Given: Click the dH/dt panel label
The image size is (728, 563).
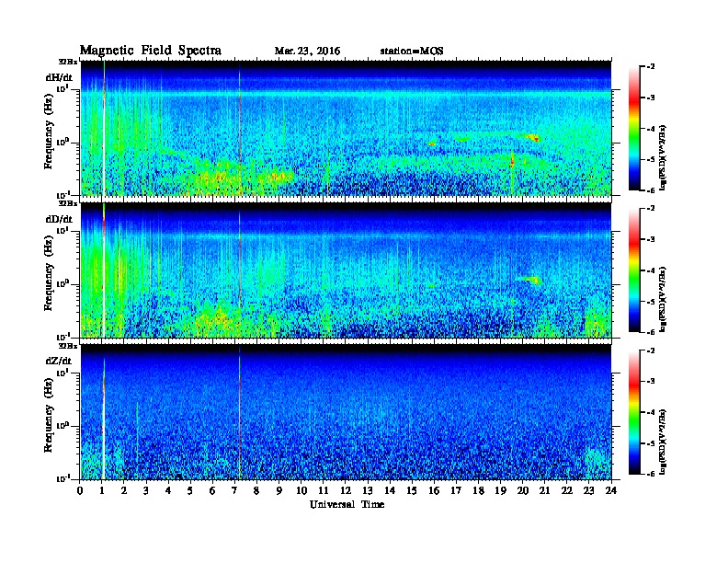Looking at the screenshot, I should coord(59,77).
